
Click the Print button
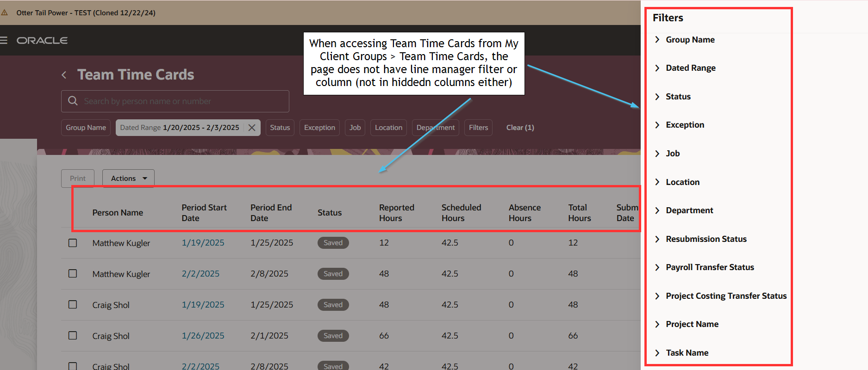tap(78, 179)
